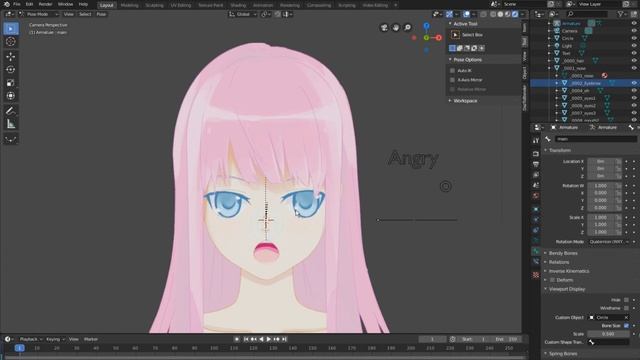The image size is (640, 360).
Task: Select new-selection mode icon in Active Tool
Action: (452, 48)
